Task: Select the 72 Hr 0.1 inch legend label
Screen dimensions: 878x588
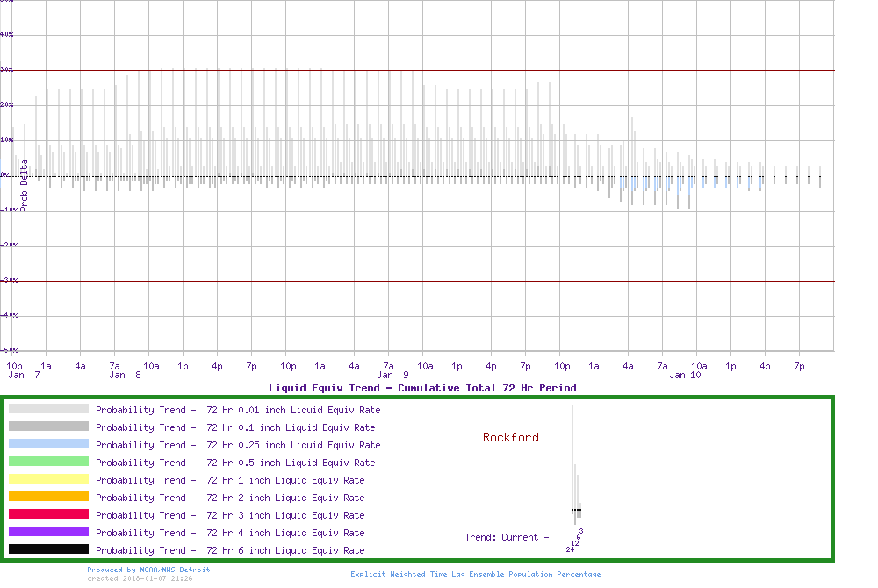Action: (x=235, y=427)
